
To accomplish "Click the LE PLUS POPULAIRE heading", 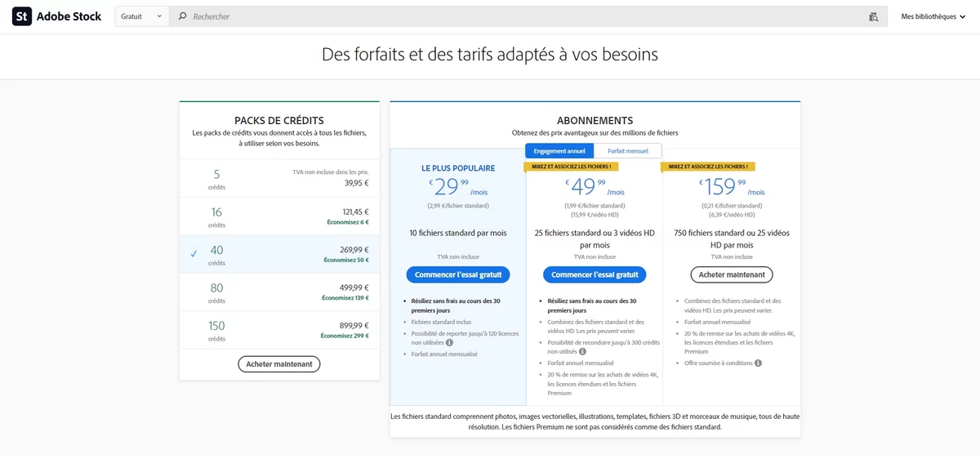I will point(458,168).
